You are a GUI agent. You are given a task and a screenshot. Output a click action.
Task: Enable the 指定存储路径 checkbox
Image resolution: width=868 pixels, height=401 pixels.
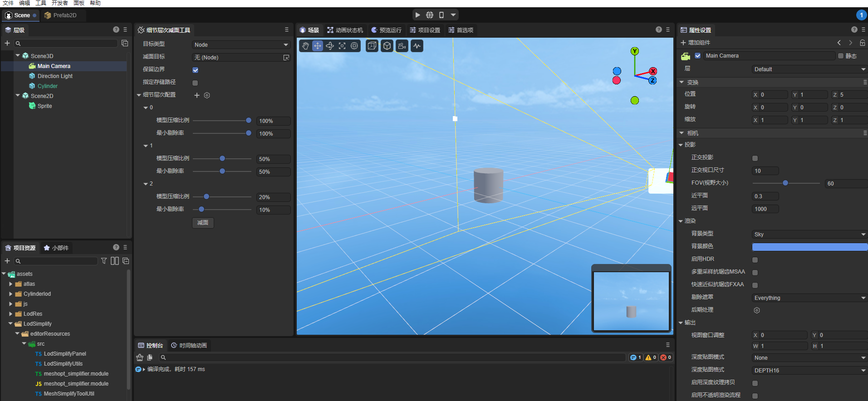pos(195,83)
